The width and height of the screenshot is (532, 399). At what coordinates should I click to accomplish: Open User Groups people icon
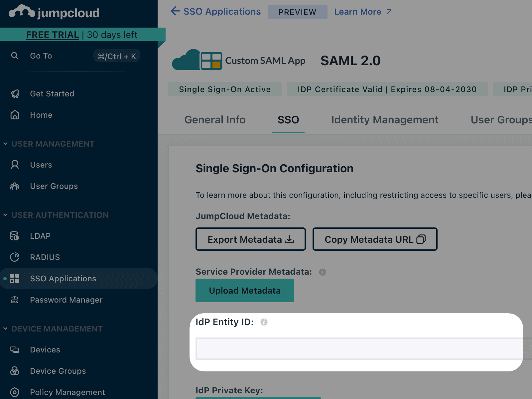[x=15, y=186]
